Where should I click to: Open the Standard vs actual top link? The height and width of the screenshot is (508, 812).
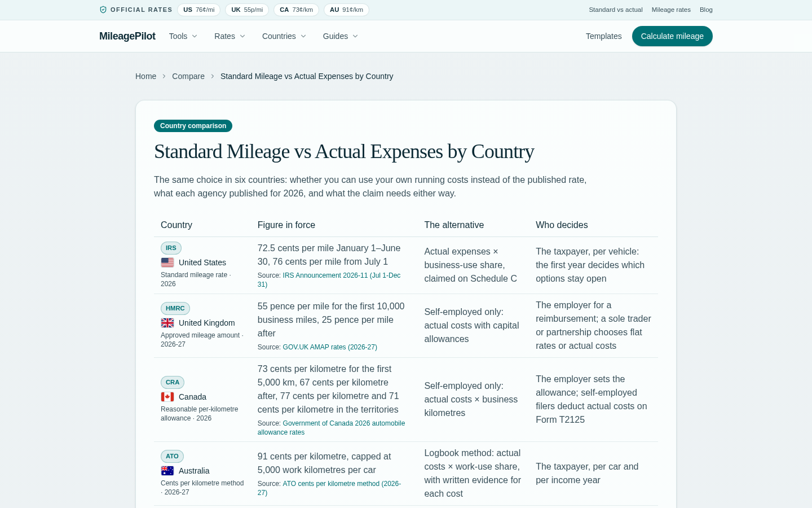pos(616,10)
